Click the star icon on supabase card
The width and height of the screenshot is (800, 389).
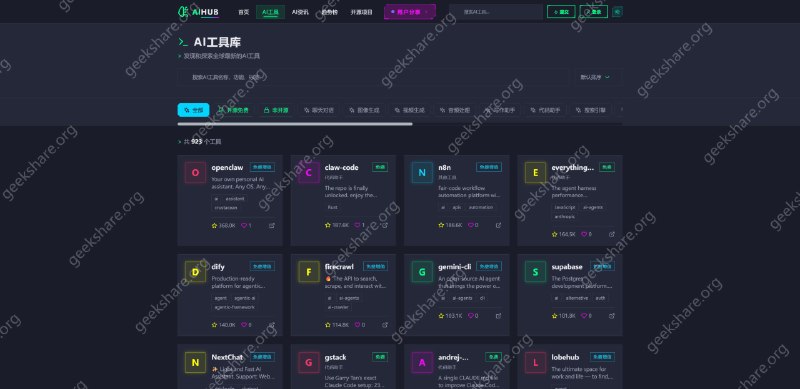[x=555, y=316]
